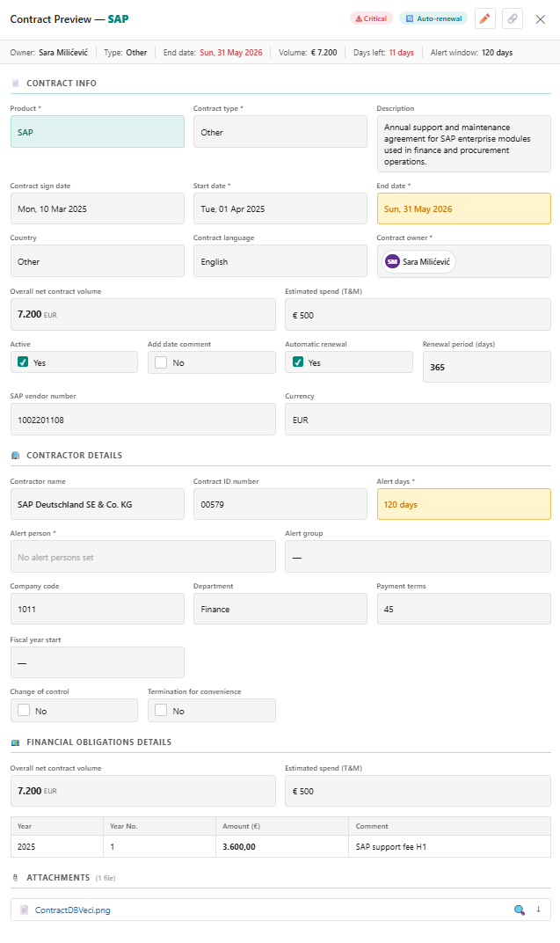Click the Contract Info section icon

16,83
